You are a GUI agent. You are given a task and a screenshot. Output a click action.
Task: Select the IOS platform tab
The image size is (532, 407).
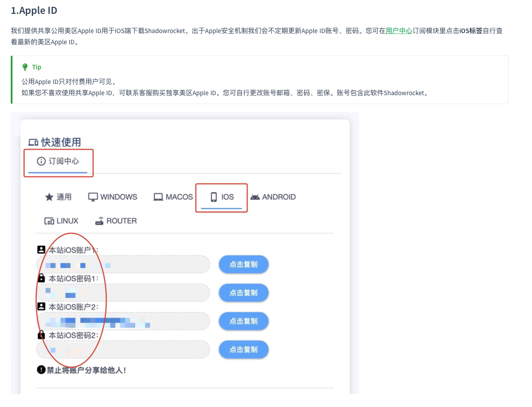[222, 197]
